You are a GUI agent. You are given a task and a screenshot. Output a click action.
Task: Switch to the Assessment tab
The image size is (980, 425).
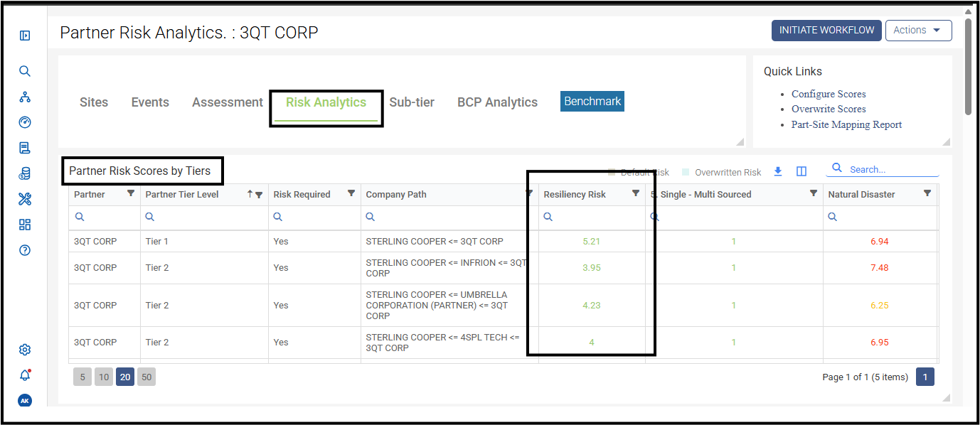[x=228, y=102]
